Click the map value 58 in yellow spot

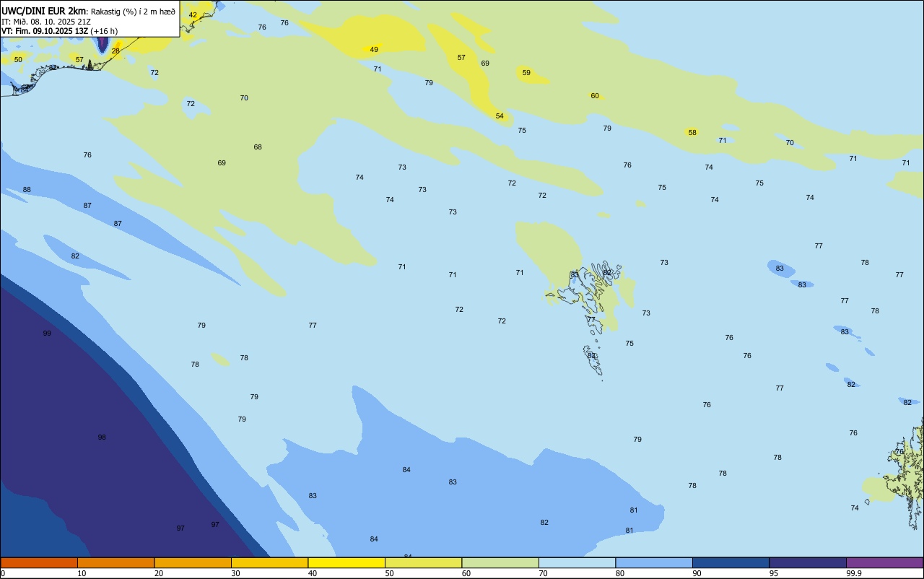tap(692, 133)
